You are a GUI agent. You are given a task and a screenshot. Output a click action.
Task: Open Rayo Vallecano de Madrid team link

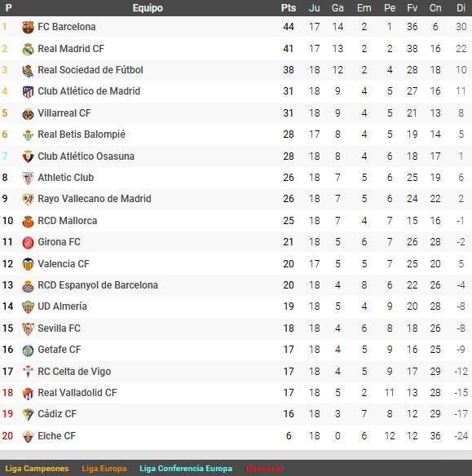click(x=95, y=199)
